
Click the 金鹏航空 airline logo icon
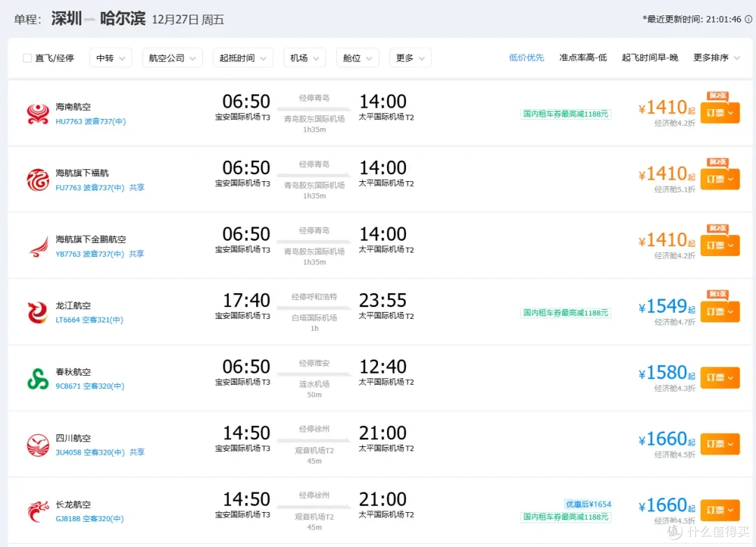(x=38, y=246)
